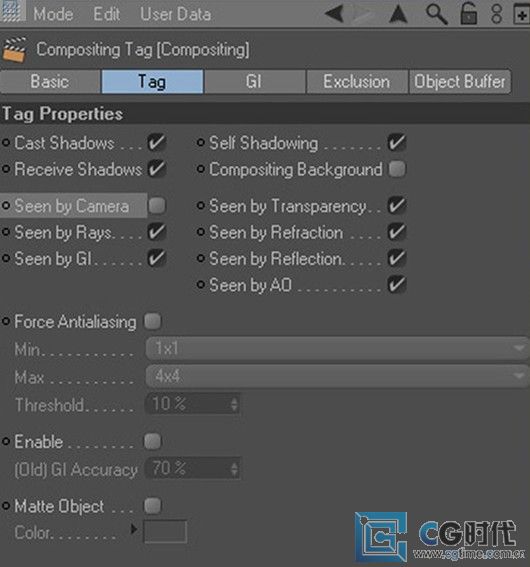Switch to the GI tab
Screen dimensions: 530x567
[255, 82]
